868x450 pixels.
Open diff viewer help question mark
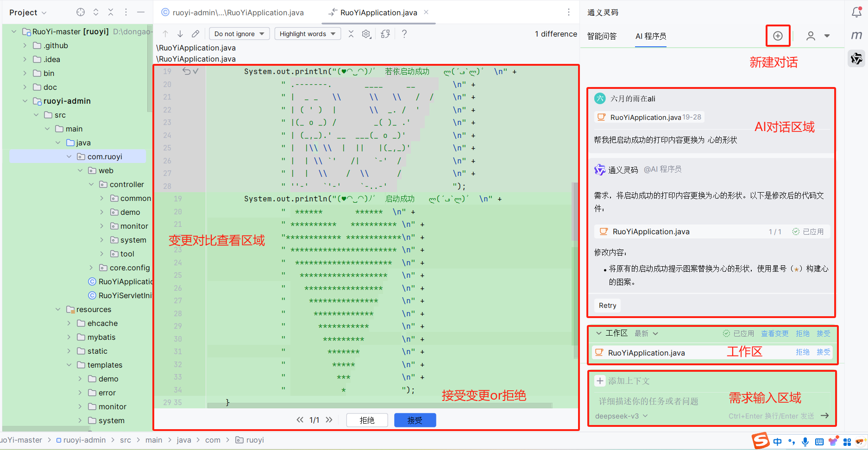click(x=404, y=34)
